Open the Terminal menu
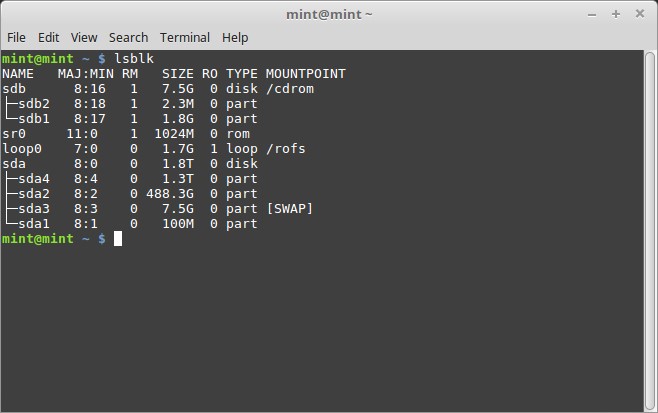This screenshot has width=658, height=413. [185, 37]
